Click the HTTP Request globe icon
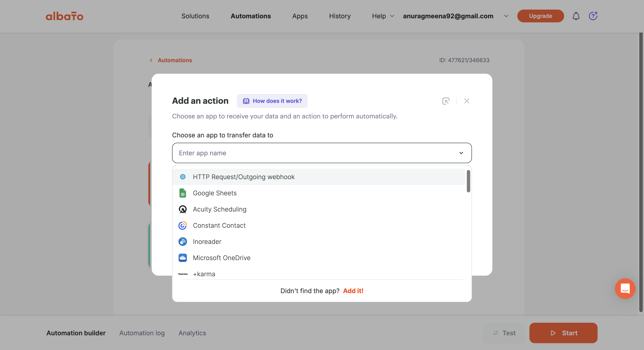This screenshot has height=350, width=644. point(183,177)
